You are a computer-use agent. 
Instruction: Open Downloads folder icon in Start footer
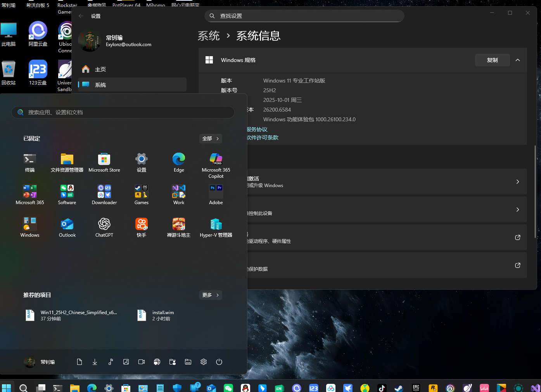coord(95,362)
